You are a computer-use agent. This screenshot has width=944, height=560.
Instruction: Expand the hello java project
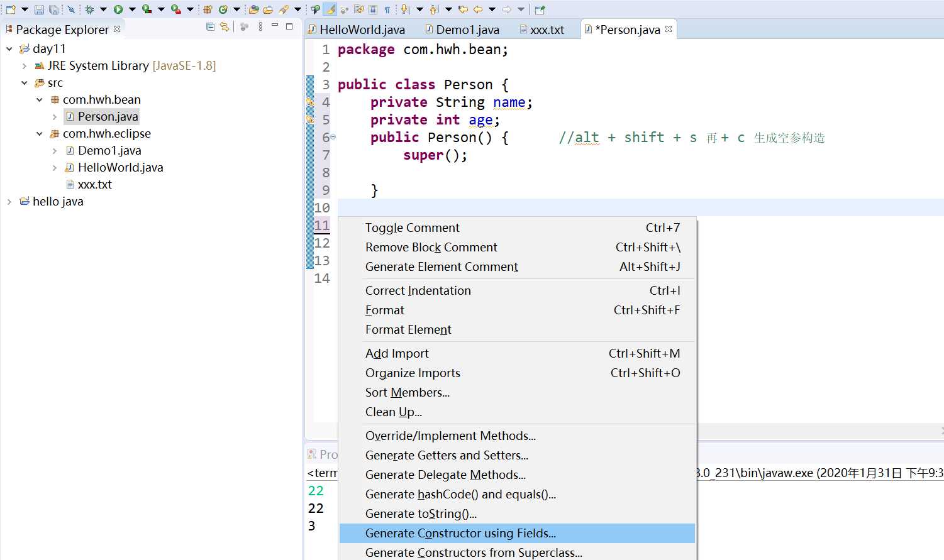pos(9,202)
